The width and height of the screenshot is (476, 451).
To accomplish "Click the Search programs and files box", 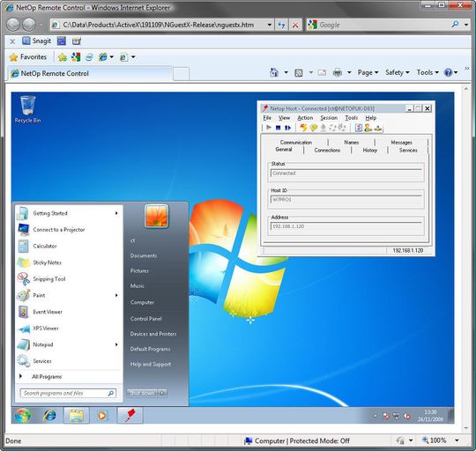I will [67, 394].
